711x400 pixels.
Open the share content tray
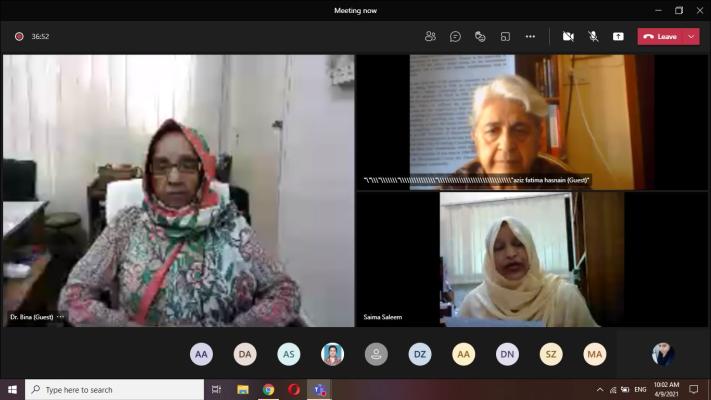[618, 36]
